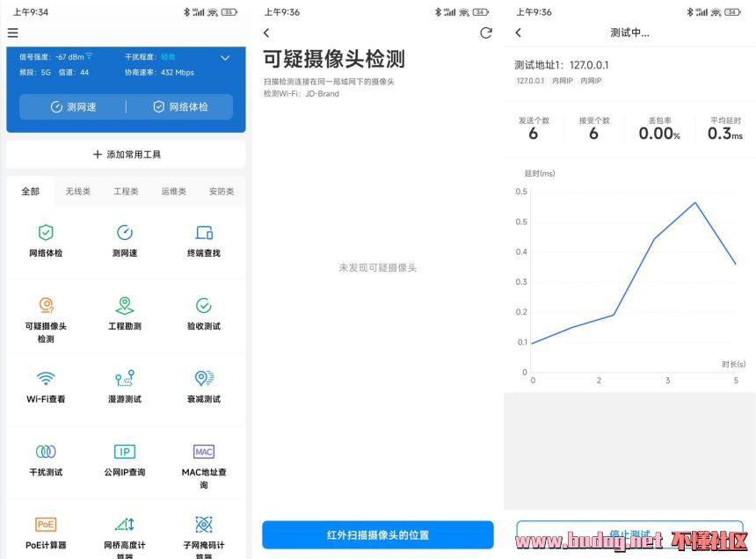This screenshot has height=559, width=756.
Task: Open the 网络体检 tool icon in grid
Action: coord(46,233)
